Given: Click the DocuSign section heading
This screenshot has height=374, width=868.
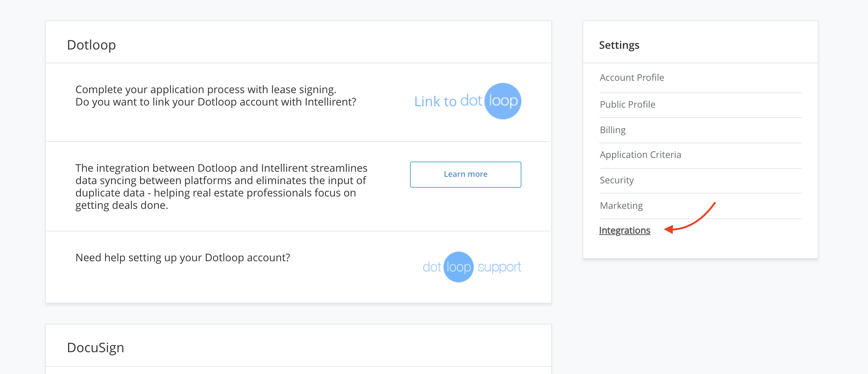Looking at the screenshot, I should point(95,347).
